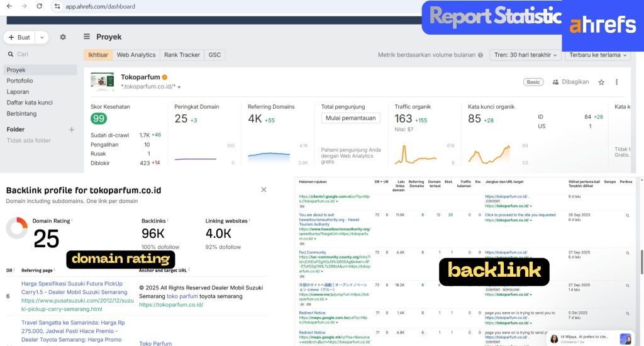Select the GSC tab
Viewport: 644px width, 346px height.
(x=214, y=55)
